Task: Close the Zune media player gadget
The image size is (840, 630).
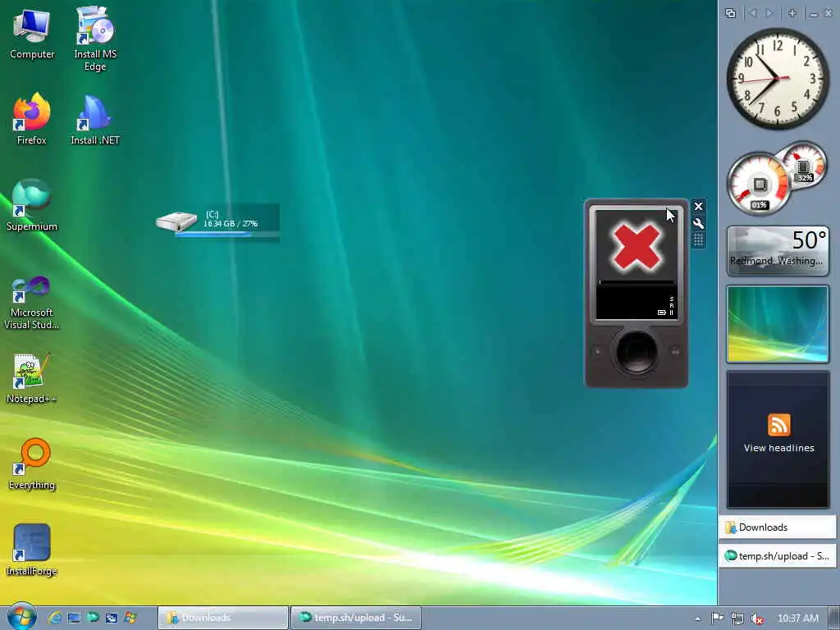Action: [698, 206]
